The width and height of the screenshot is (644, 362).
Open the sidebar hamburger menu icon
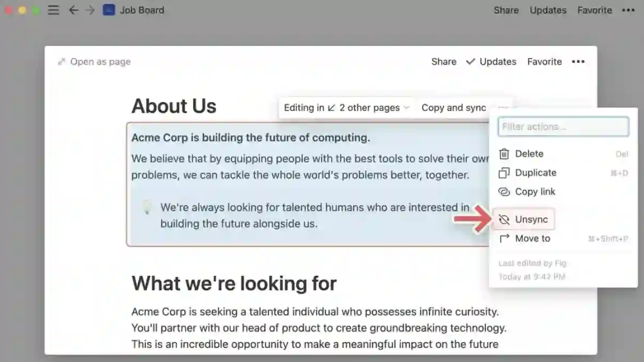tap(53, 10)
